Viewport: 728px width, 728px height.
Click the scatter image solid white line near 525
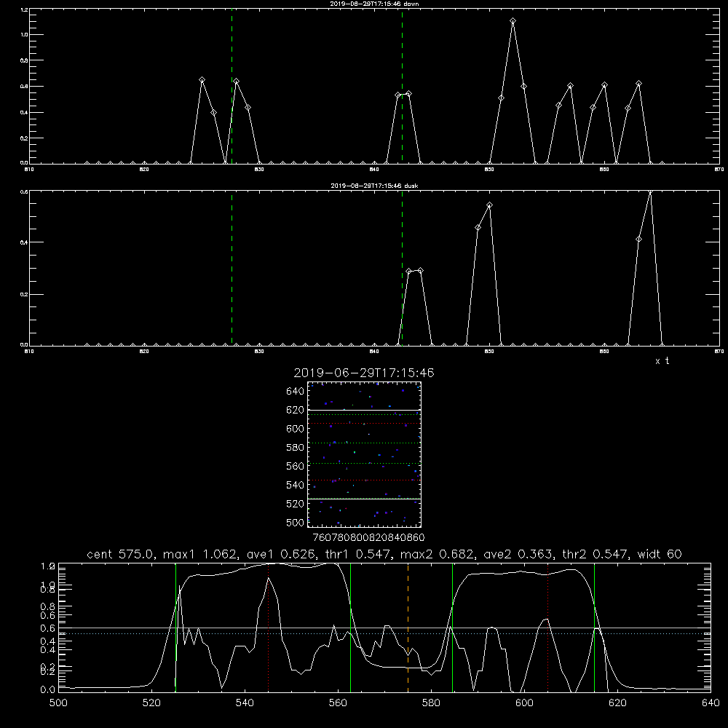point(364,499)
